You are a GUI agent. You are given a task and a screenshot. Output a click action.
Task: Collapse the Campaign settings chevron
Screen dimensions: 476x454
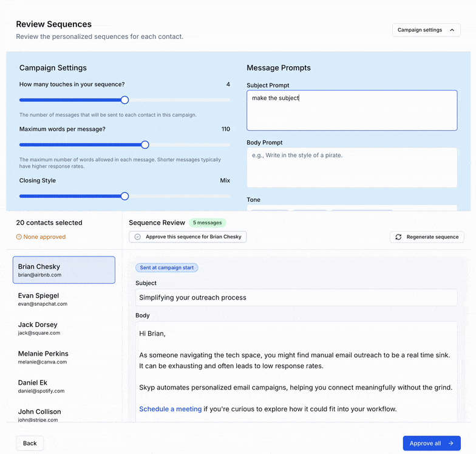click(452, 30)
